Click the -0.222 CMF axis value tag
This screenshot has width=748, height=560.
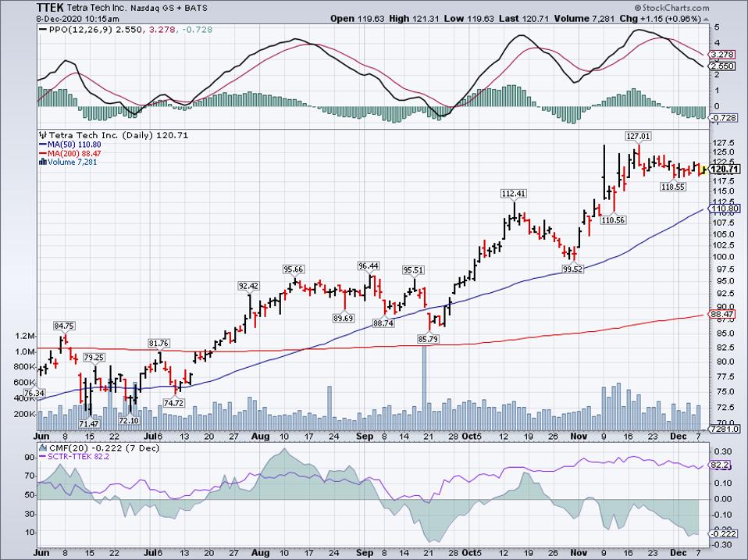point(725,533)
